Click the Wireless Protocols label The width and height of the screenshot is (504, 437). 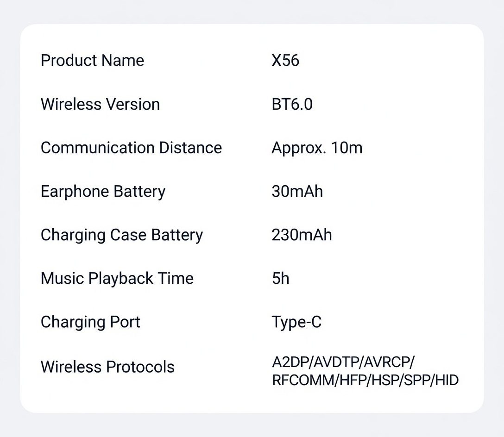click(107, 367)
